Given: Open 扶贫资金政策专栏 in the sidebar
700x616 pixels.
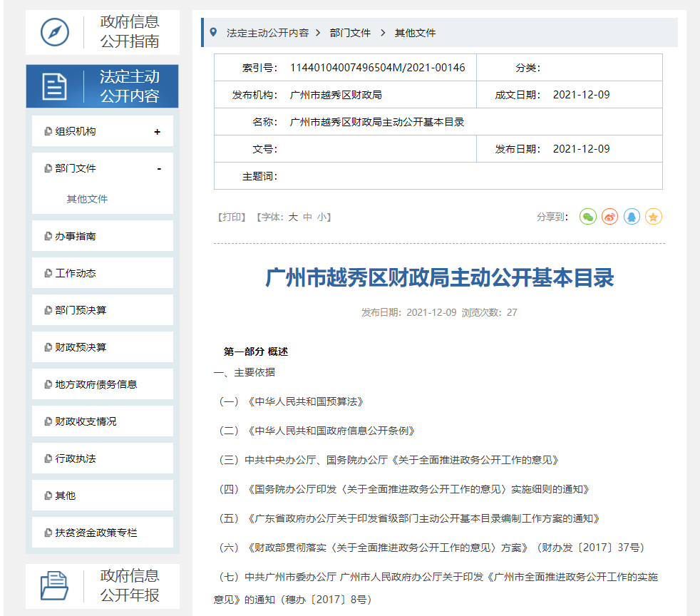Looking at the screenshot, I should coord(96,533).
